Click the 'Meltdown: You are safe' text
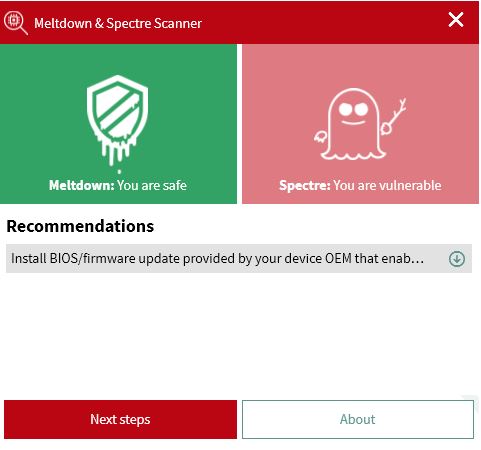The image size is (481, 450). 118,185
